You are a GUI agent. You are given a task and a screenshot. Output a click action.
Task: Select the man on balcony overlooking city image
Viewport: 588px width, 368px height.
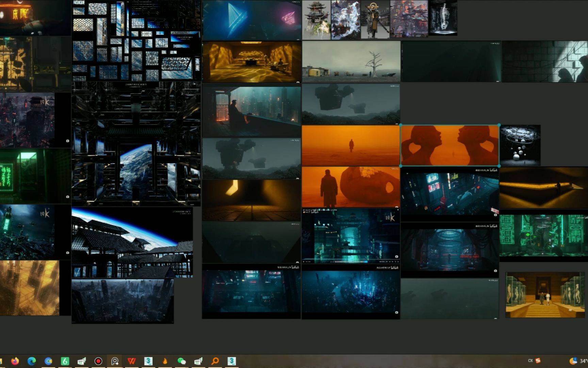(252, 111)
